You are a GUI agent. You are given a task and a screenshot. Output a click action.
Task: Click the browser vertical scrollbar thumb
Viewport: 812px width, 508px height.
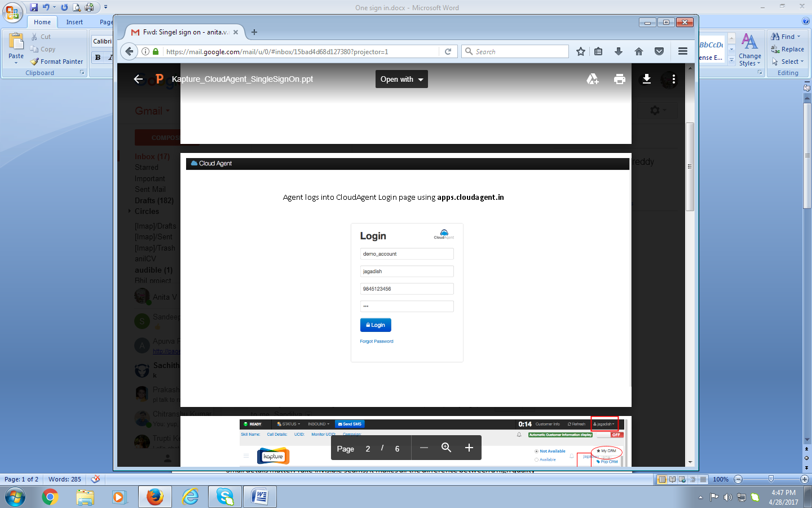coord(690,167)
